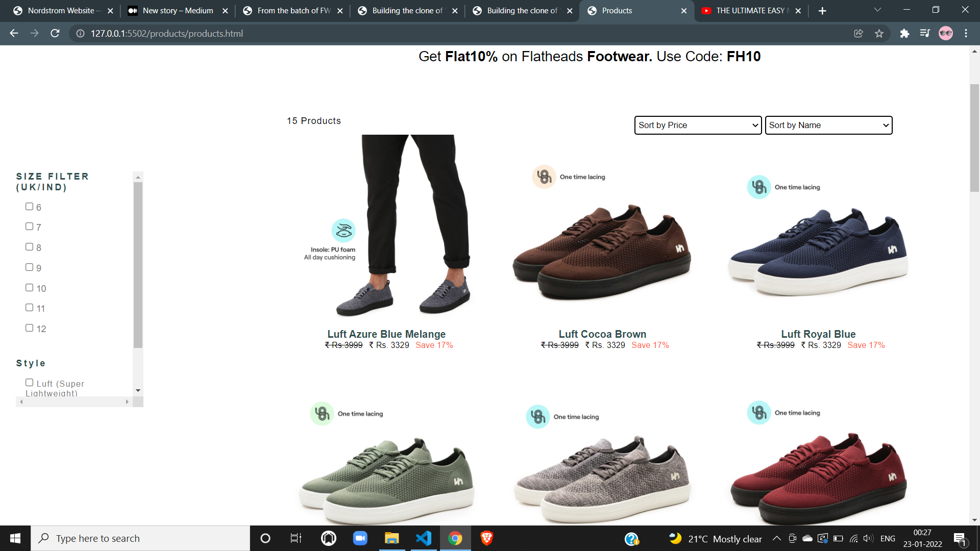Toggle the Luft (Super Lightweight) style checkbox

click(30, 383)
